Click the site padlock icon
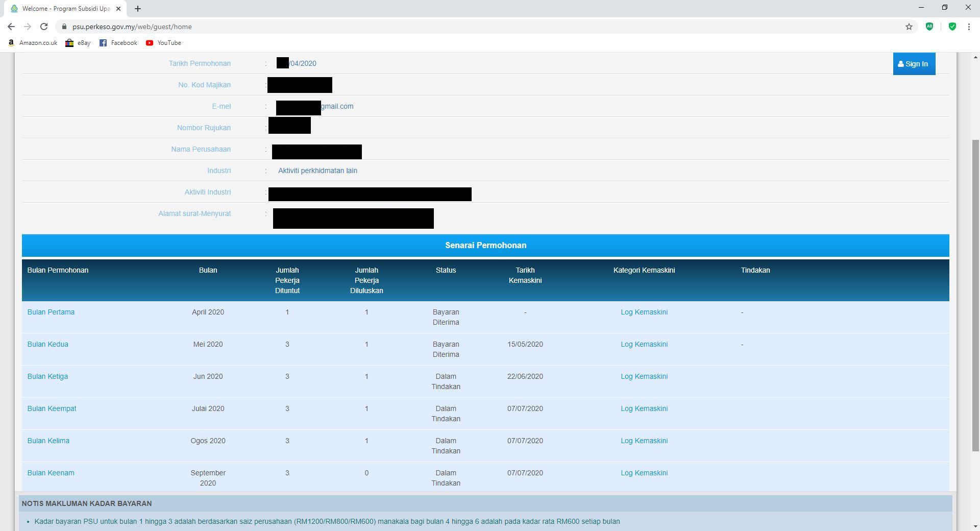980x531 pixels. point(64,27)
